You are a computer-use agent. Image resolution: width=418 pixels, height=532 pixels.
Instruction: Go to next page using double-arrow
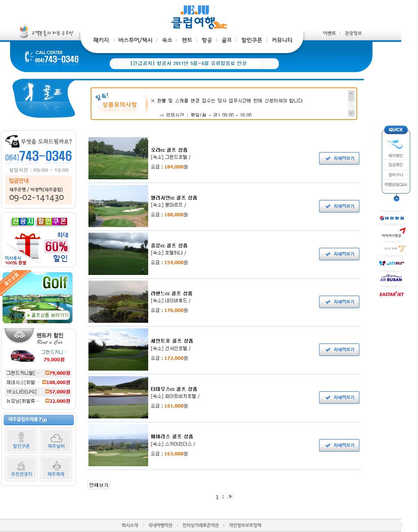(230, 496)
